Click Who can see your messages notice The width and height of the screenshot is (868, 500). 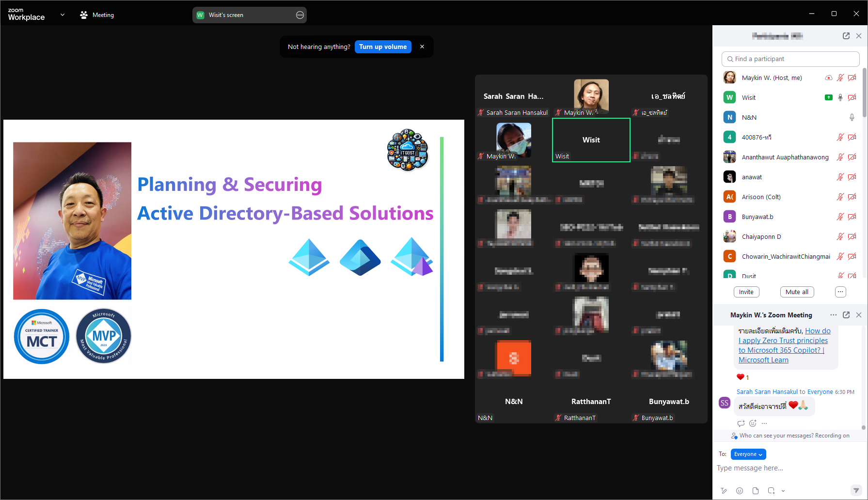click(x=790, y=436)
